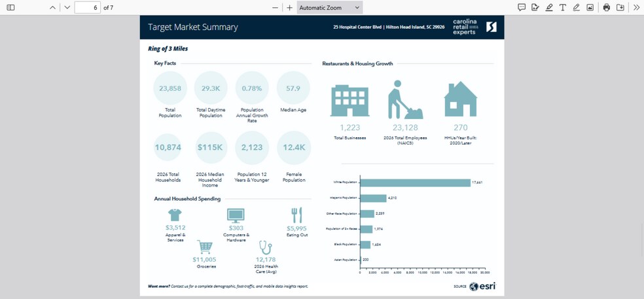The image size is (644, 299).
Task: Click the house icon above 270
Action: [x=460, y=99]
